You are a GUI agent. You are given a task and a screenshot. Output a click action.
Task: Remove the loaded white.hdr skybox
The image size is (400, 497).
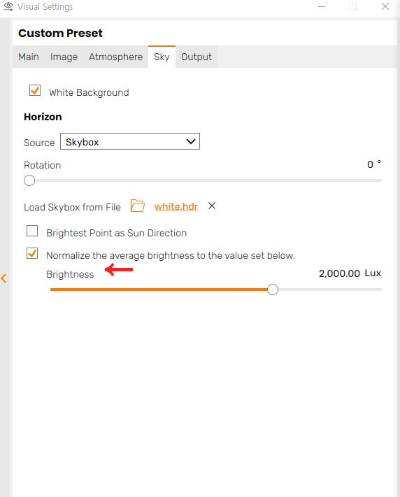point(212,206)
